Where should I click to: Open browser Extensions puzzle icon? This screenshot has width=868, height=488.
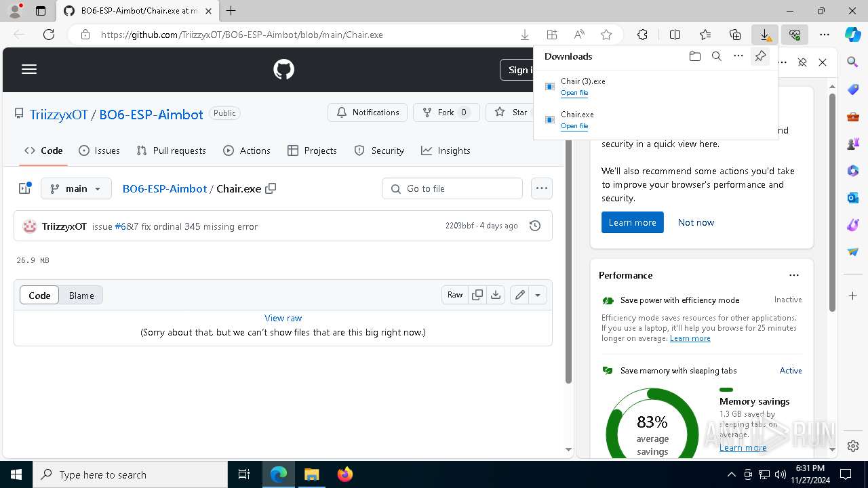[642, 35]
